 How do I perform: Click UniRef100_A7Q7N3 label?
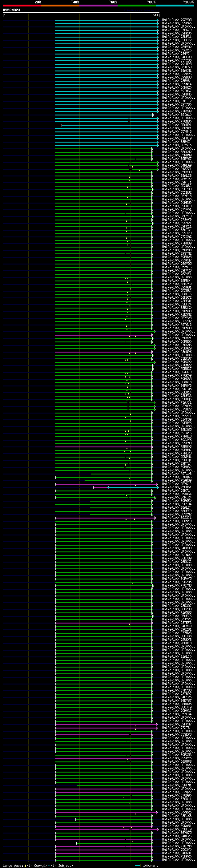177,585
